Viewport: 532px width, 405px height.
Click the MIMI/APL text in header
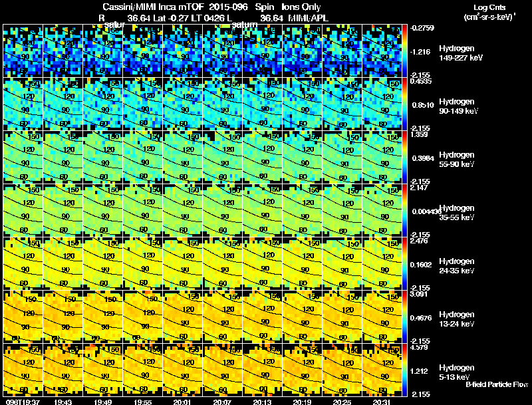[308, 18]
